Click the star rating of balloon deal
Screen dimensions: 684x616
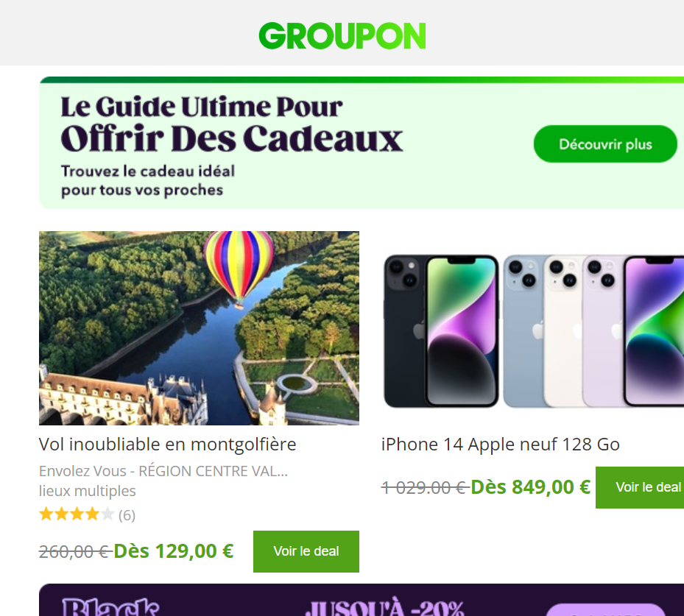point(77,514)
